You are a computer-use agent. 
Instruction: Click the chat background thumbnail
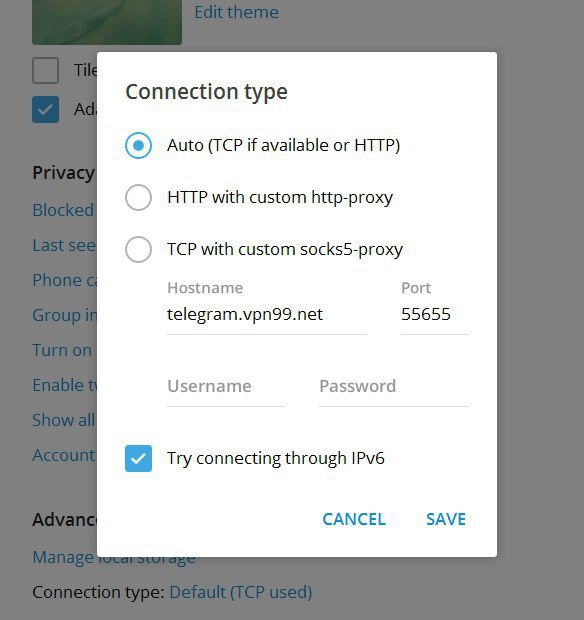107,22
